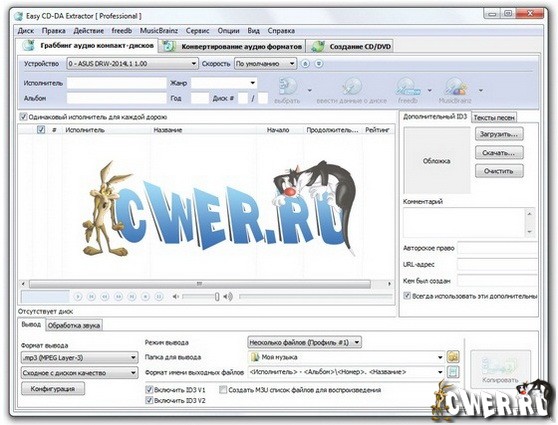This screenshot has height=425, width=558.
Task: Click the 'Скачать...' button
Action: [499, 153]
